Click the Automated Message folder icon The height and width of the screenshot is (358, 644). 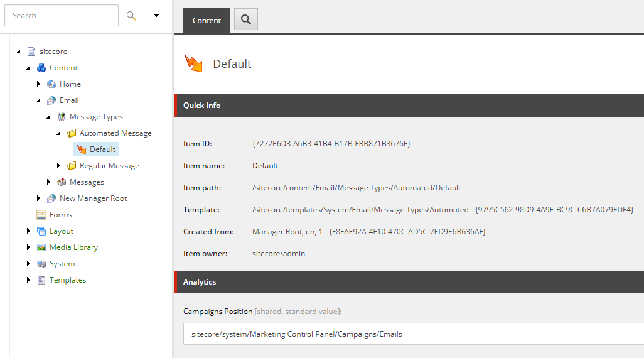72,133
